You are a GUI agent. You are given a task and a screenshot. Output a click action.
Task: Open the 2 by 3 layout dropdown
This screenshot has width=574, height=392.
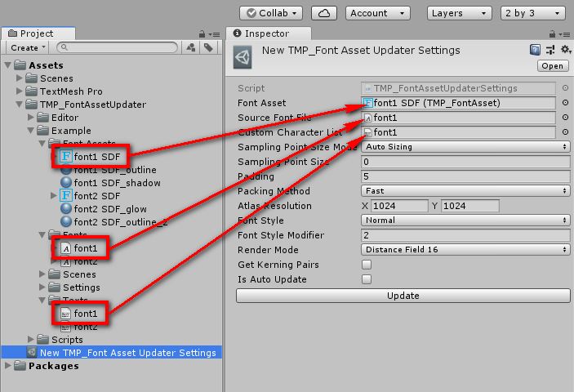click(x=533, y=13)
